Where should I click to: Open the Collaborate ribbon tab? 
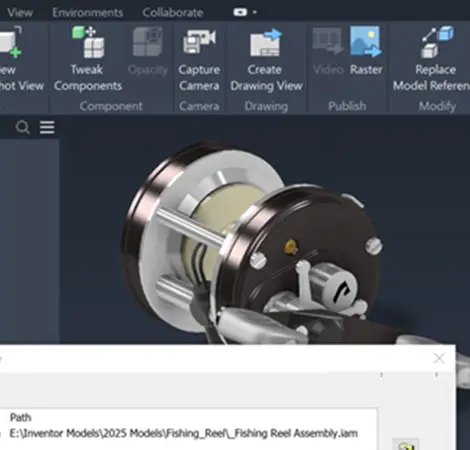pyautogui.click(x=173, y=13)
